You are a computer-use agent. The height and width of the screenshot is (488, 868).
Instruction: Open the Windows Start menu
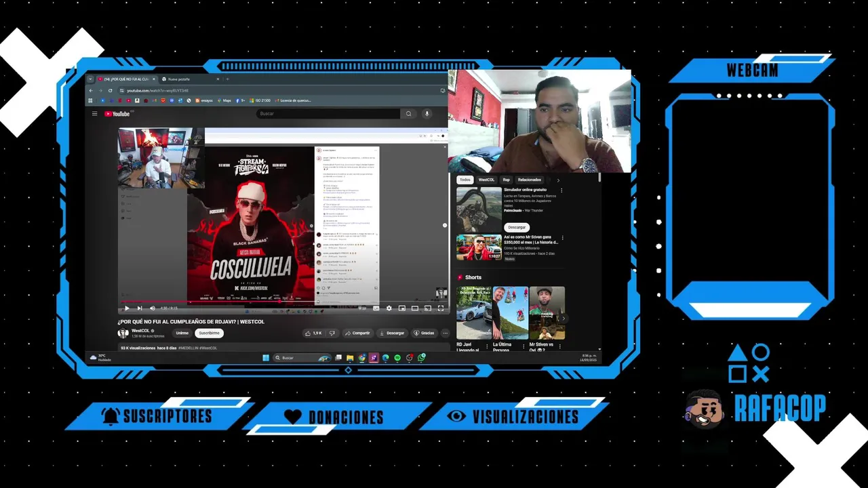pyautogui.click(x=266, y=358)
